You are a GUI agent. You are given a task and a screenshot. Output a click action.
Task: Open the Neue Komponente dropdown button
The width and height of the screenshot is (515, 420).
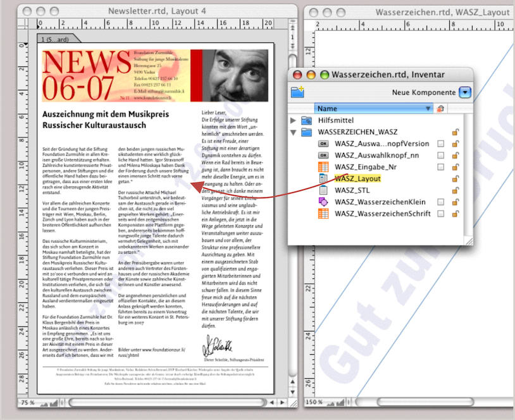pyautogui.click(x=465, y=92)
